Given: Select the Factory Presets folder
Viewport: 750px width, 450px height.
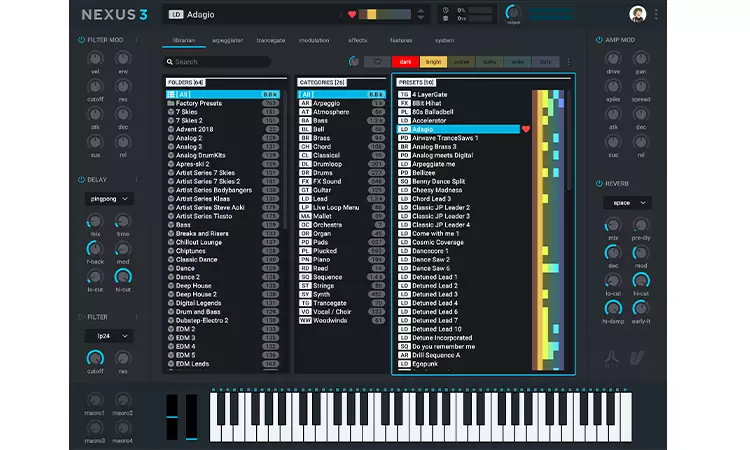Looking at the screenshot, I should (x=223, y=103).
